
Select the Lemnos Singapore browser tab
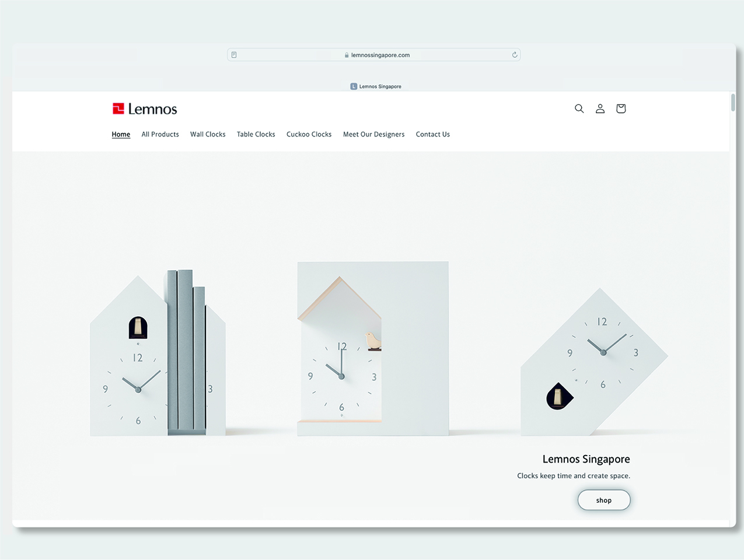(x=376, y=86)
